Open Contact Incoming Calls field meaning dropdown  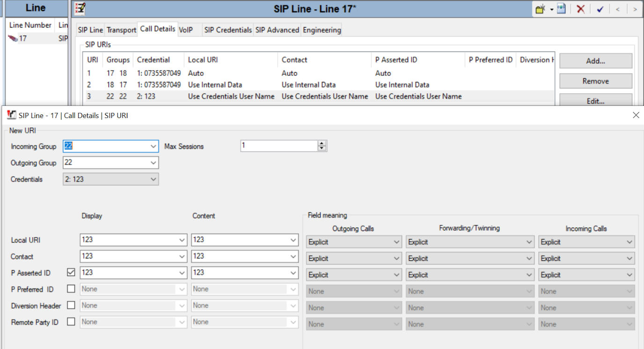tap(586, 259)
